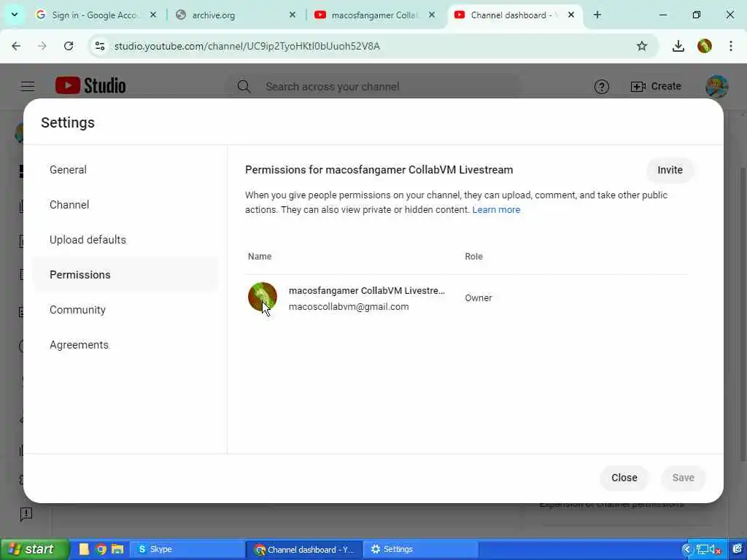Click the Chrome quick launch icon

101,550
